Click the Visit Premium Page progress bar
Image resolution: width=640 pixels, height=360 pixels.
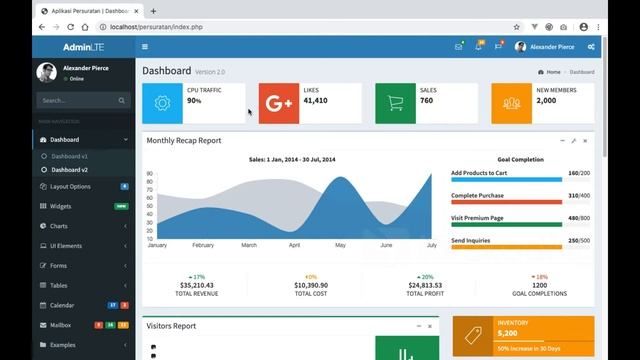pyautogui.click(x=520, y=224)
